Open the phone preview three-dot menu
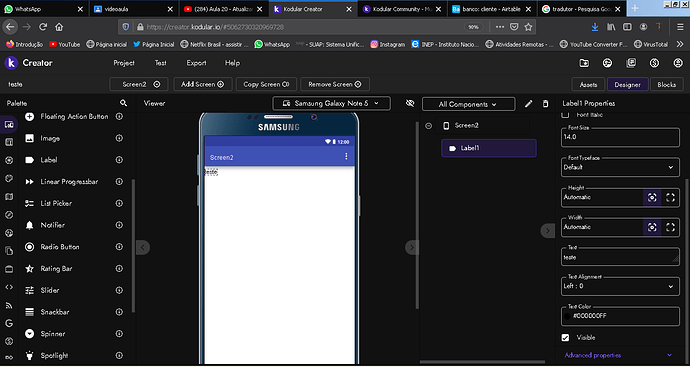Image resolution: width=690 pixels, height=367 pixels. [x=346, y=156]
